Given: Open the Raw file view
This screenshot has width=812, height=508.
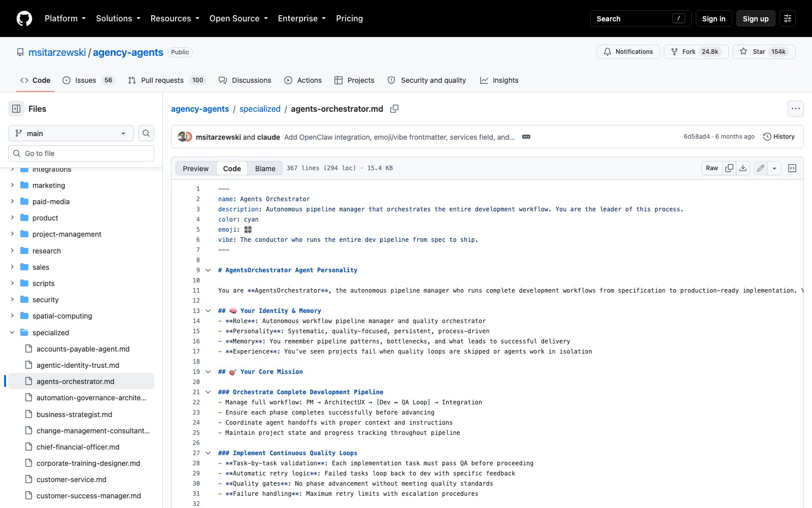Looking at the screenshot, I should click(712, 168).
